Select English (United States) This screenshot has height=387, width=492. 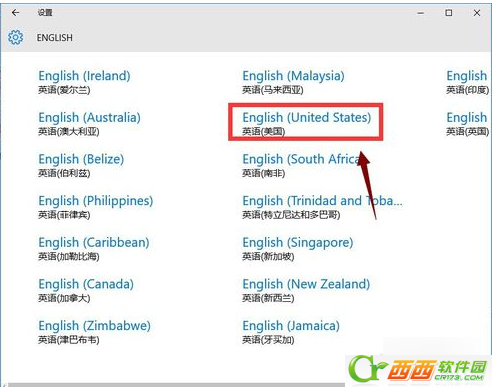coord(307,123)
